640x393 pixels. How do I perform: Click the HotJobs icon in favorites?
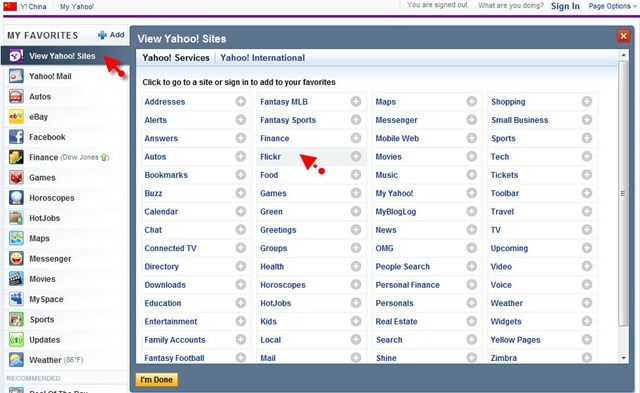[16, 218]
